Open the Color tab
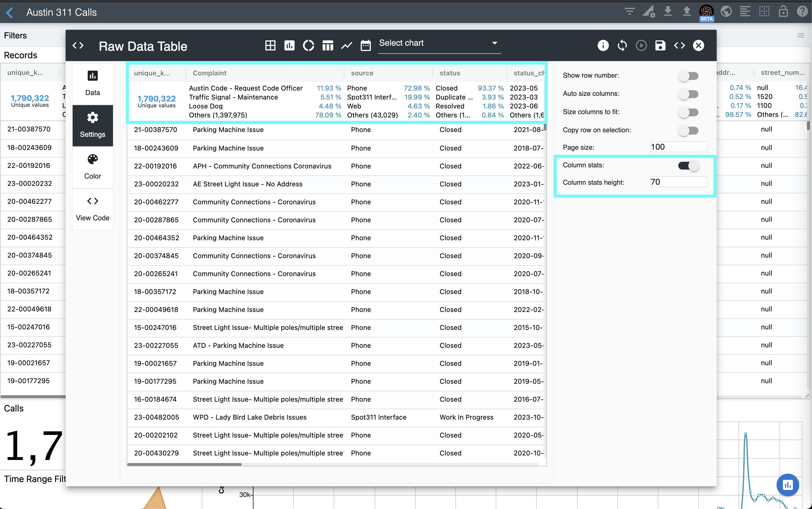812x509 pixels. (93, 167)
